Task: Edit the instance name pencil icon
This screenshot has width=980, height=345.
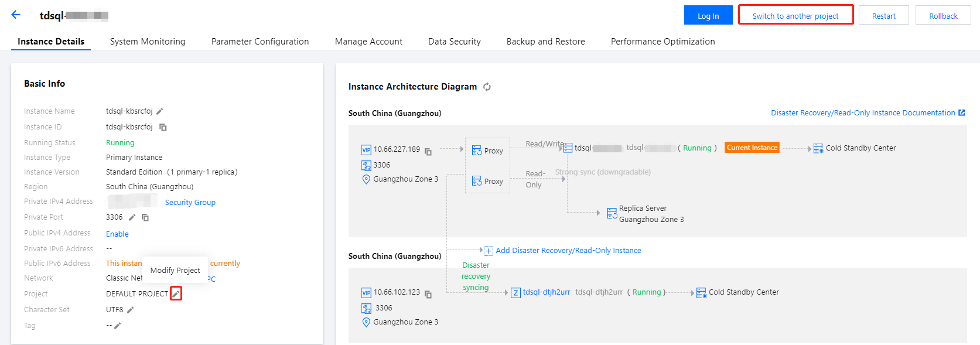Action: [x=160, y=111]
